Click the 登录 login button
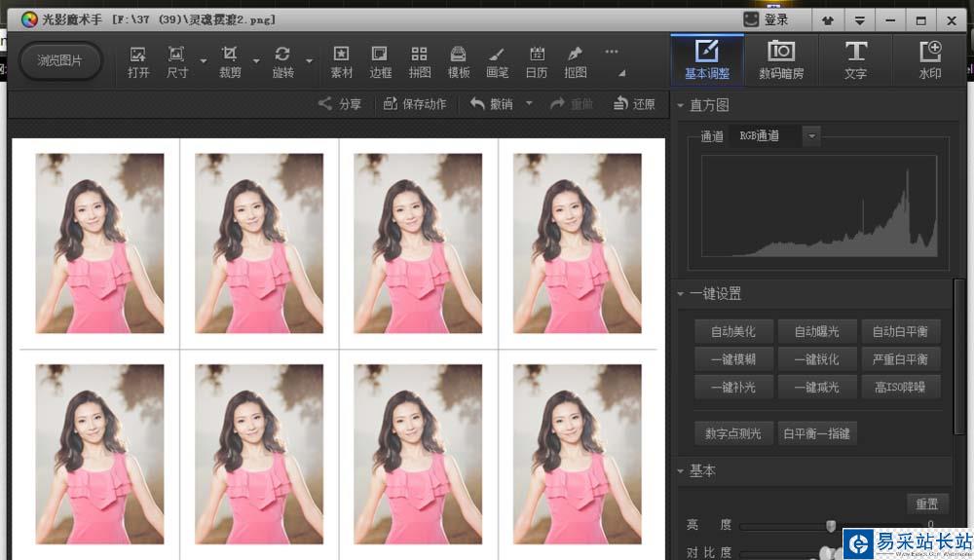Screen dimensions: 974x560 (767, 19)
